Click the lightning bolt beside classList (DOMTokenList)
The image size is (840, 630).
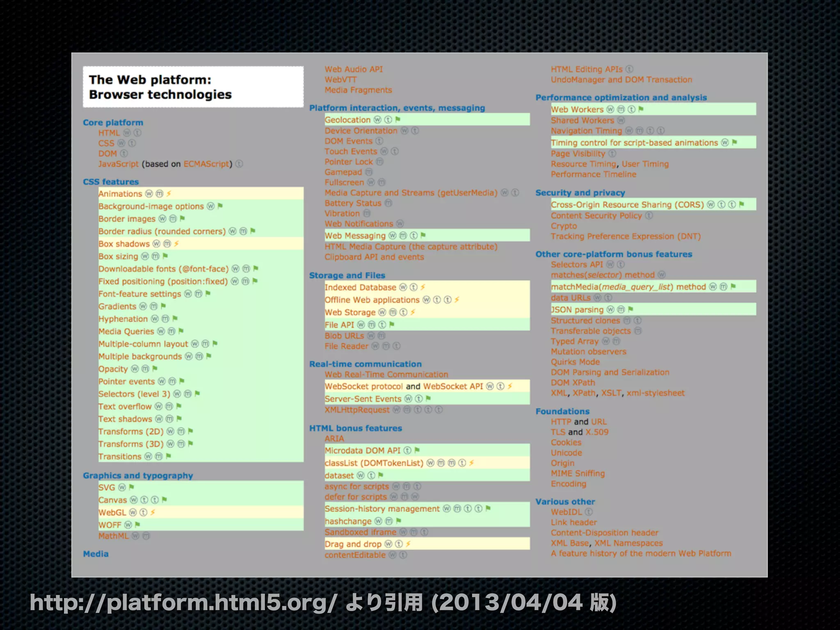click(472, 463)
